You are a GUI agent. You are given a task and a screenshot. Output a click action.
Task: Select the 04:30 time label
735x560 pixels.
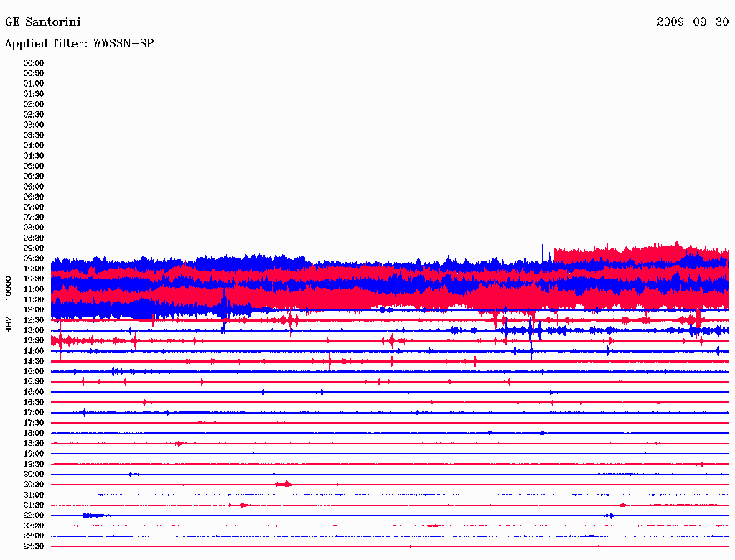34,156
